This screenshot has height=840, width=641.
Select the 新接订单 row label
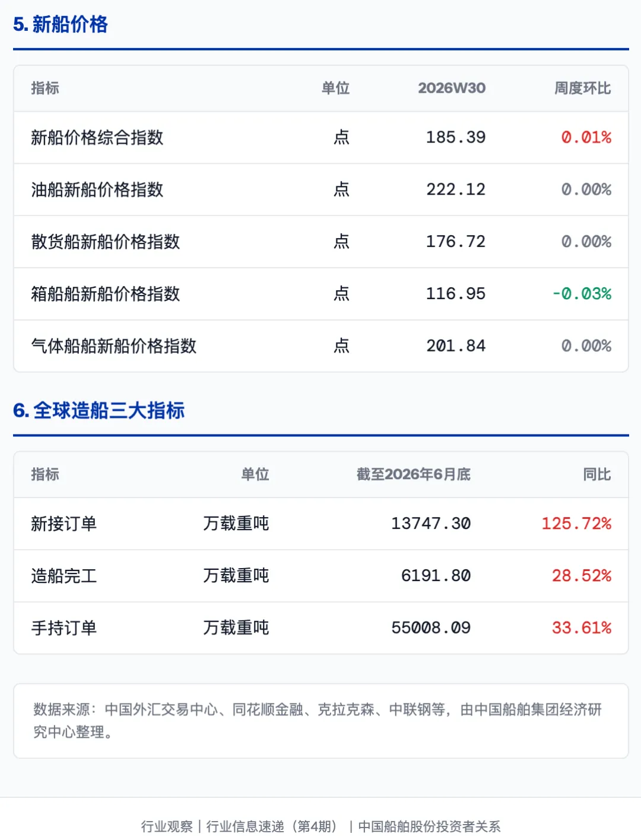coord(64,524)
